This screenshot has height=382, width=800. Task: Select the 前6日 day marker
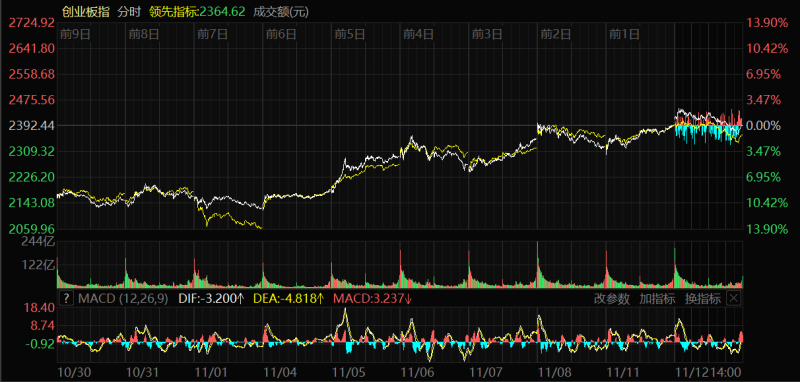click(281, 34)
